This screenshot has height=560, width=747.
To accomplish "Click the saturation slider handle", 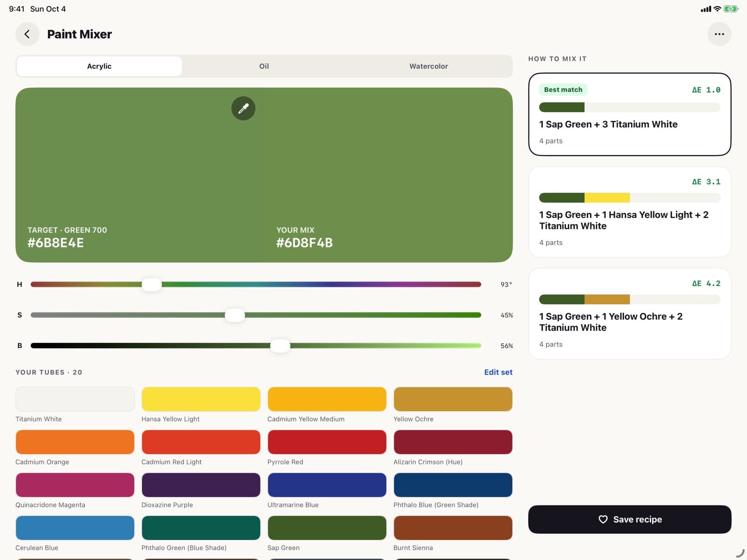I will pyautogui.click(x=235, y=315).
